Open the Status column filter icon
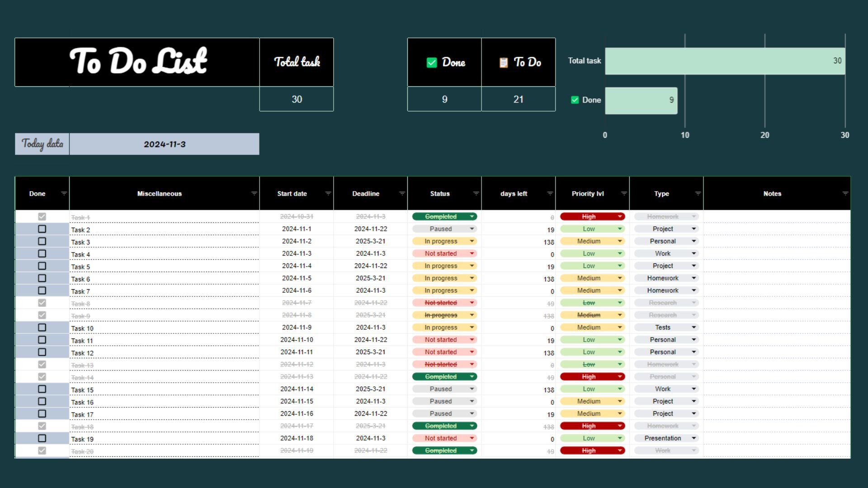The width and height of the screenshot is (868, 488). click(x=476, y=193)
